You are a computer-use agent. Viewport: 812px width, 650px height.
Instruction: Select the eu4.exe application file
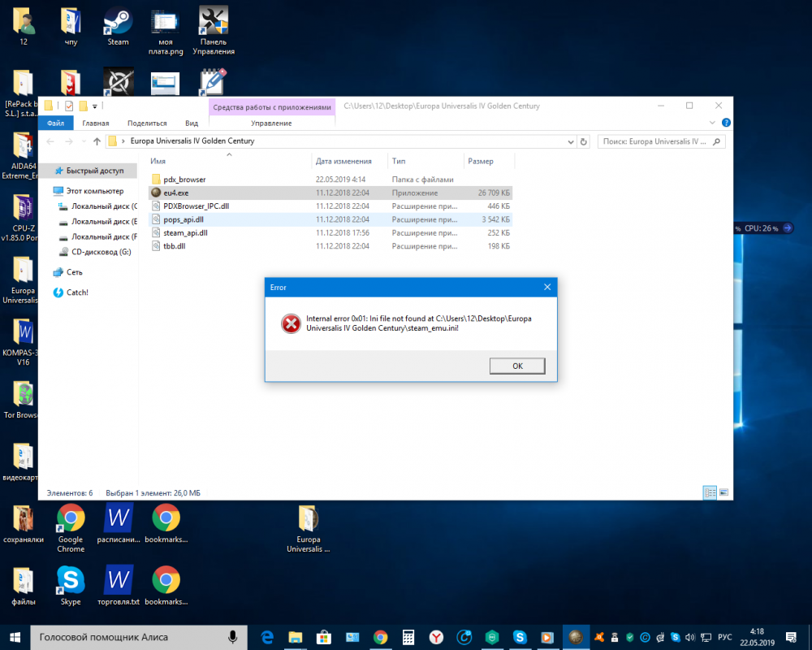click(175, 193)
